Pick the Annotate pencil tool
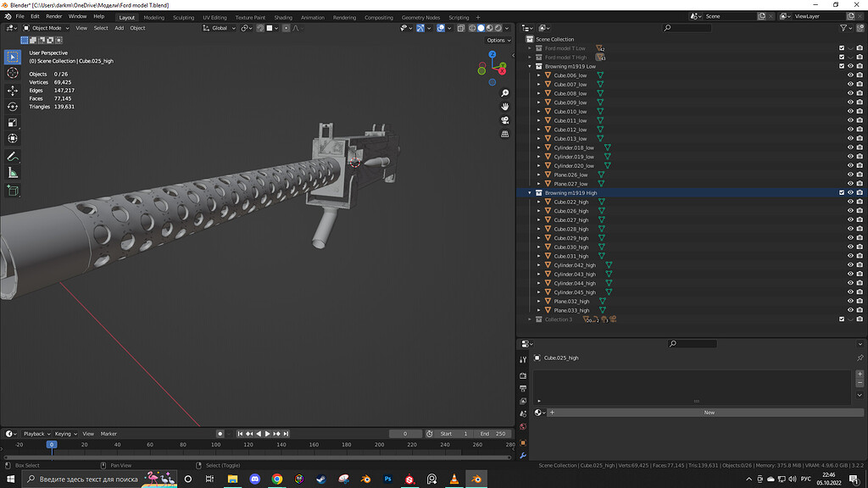Screen dimensions: 868x488 pyautogui.click(x=13, y=157)
